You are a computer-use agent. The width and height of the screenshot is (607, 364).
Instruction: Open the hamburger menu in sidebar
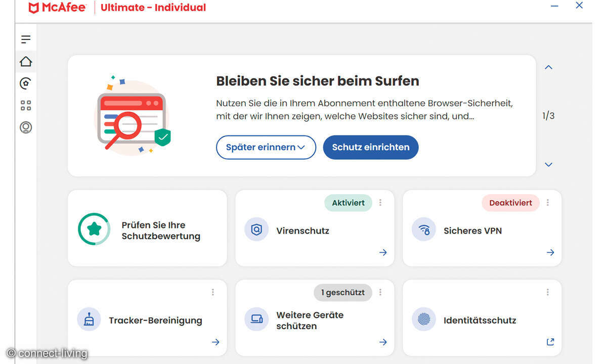(x=26, y=39)
